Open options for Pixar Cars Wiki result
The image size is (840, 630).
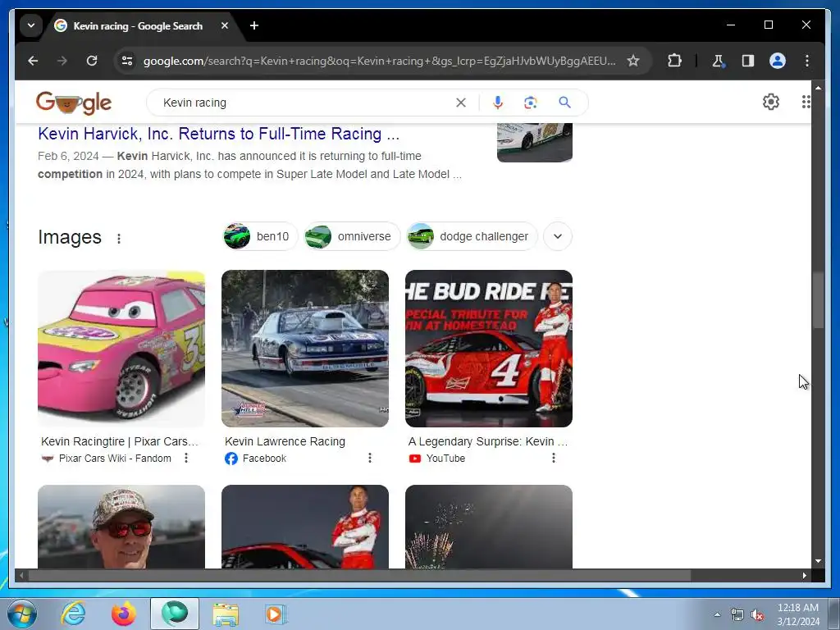click(x=186, y=458)
